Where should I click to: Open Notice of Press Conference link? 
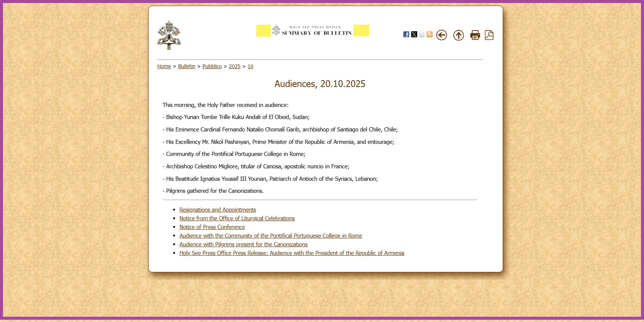(212, 227)
